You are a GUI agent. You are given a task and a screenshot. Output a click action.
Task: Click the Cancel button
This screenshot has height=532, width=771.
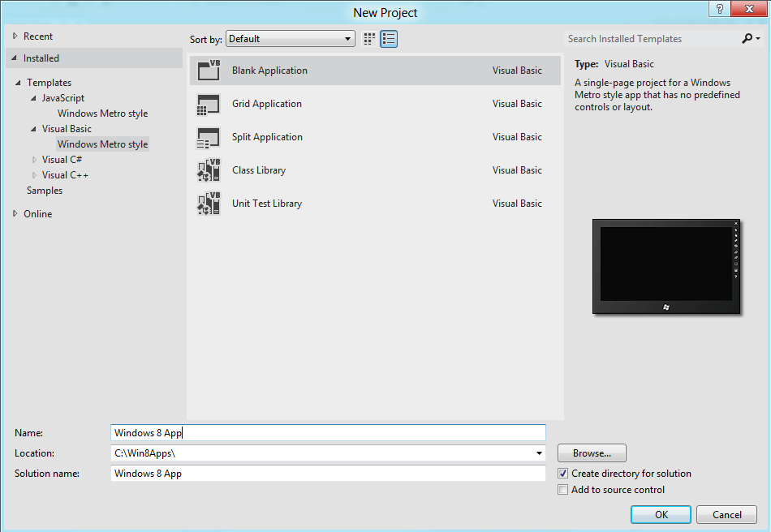[726, 514]
